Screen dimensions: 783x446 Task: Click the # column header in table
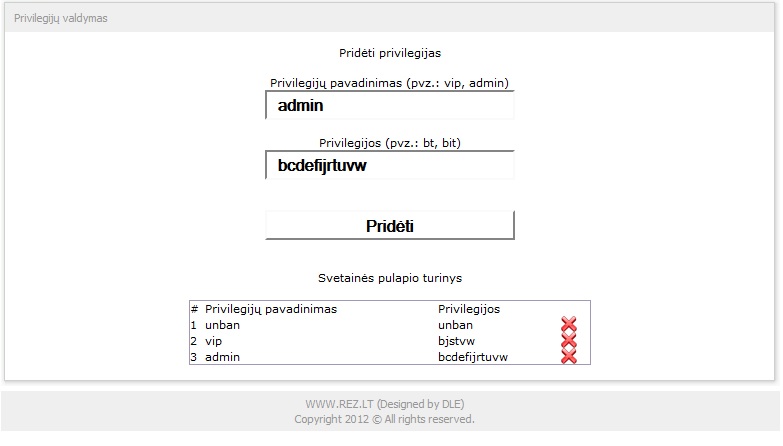[x=194, y=309]
